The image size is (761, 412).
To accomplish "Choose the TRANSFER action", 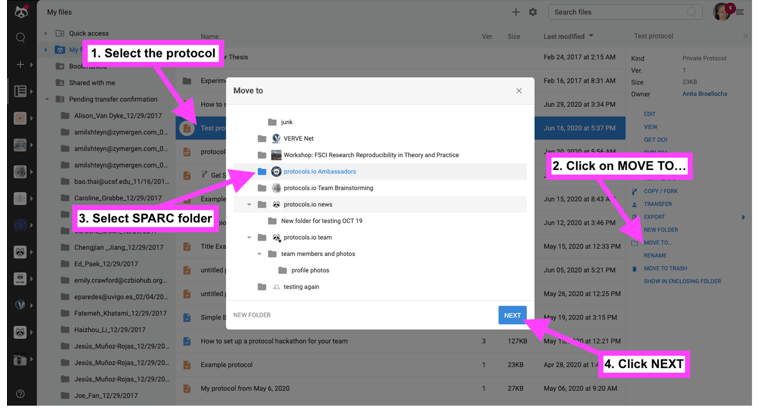I will (x=658, y=204).
